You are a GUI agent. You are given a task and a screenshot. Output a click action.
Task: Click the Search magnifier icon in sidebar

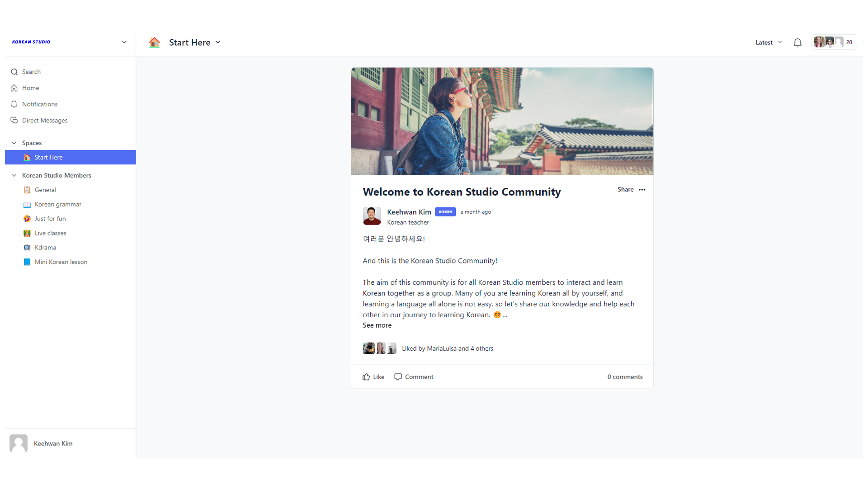coord(14,72)
